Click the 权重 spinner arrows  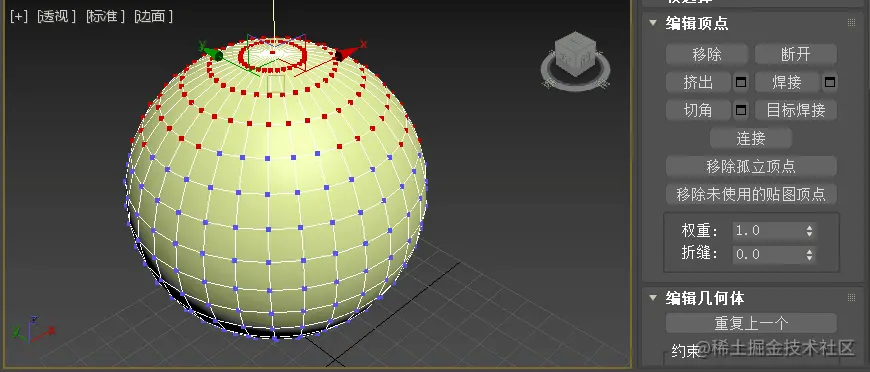(x=810, y=230)
